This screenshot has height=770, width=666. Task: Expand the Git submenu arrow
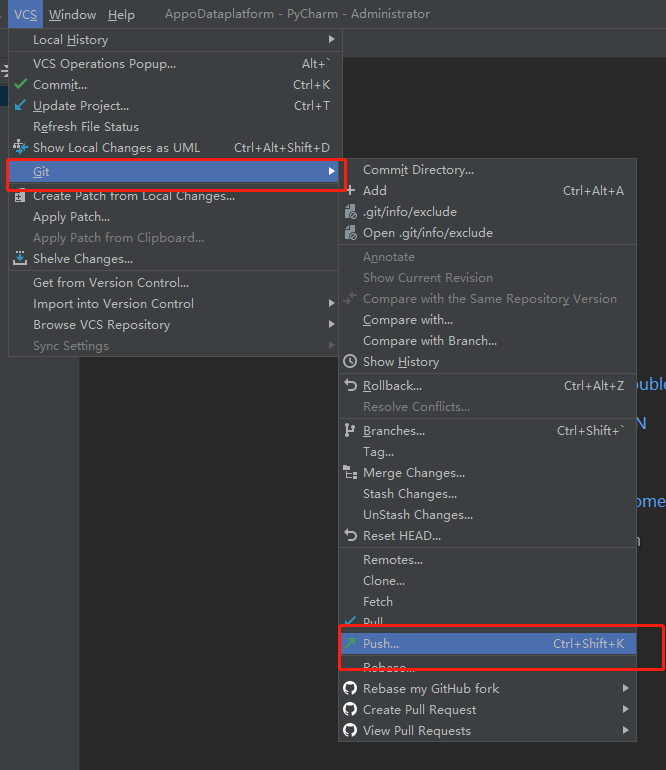[332, 171]
